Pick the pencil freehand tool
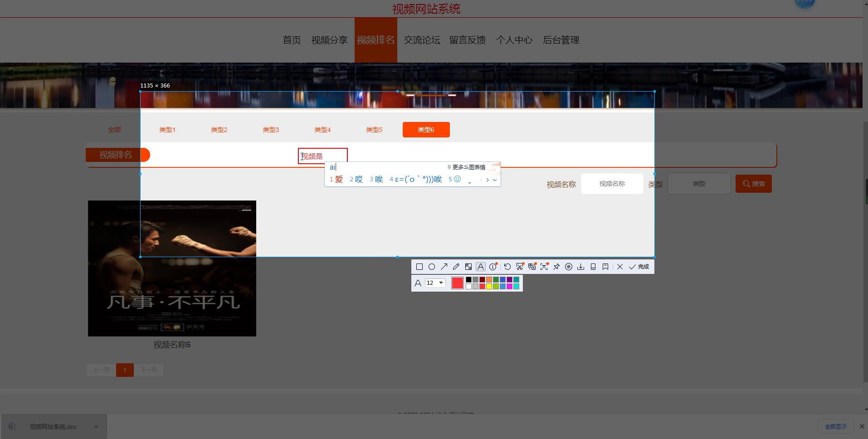868x439 pixels. click(456, 267)
